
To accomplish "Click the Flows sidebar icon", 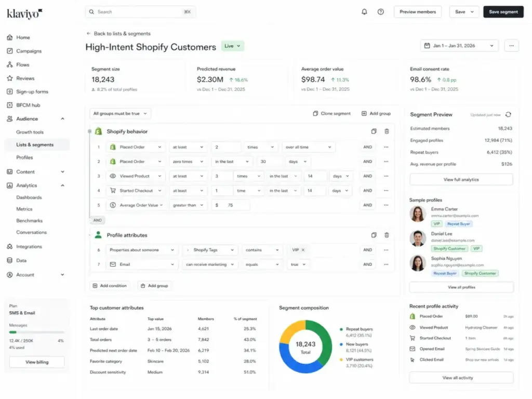I will (10, 64).
